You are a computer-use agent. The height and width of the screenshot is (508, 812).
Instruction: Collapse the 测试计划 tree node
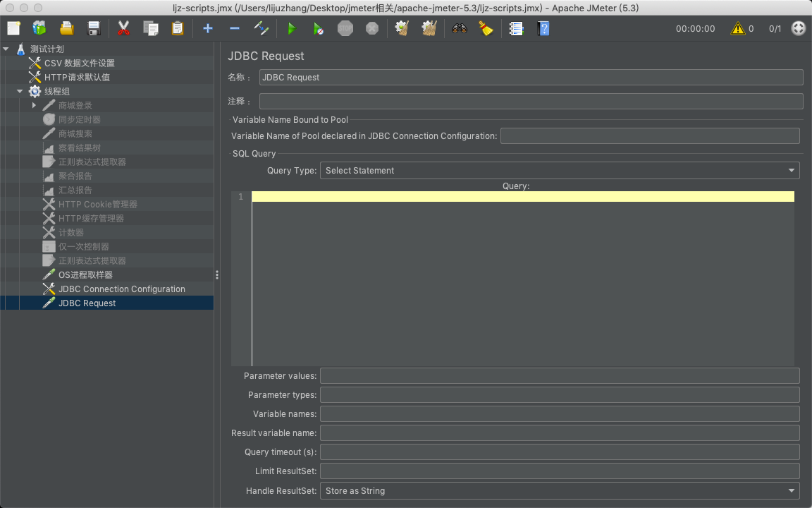[6, 49]
